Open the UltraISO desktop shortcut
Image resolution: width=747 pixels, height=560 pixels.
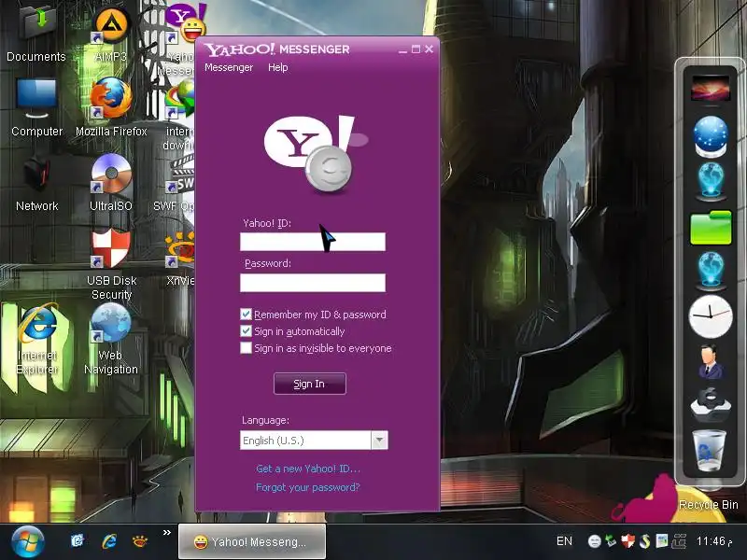coord(111,174)
